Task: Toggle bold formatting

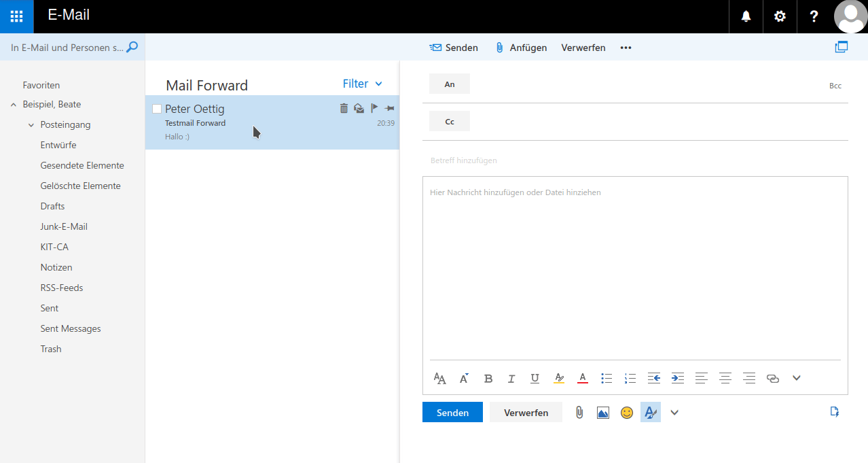Action: (x=488, y=379)
